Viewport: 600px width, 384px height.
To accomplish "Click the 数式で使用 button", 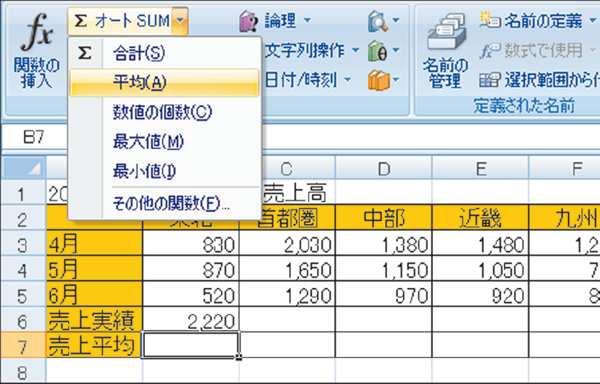I will coord(538,50).
